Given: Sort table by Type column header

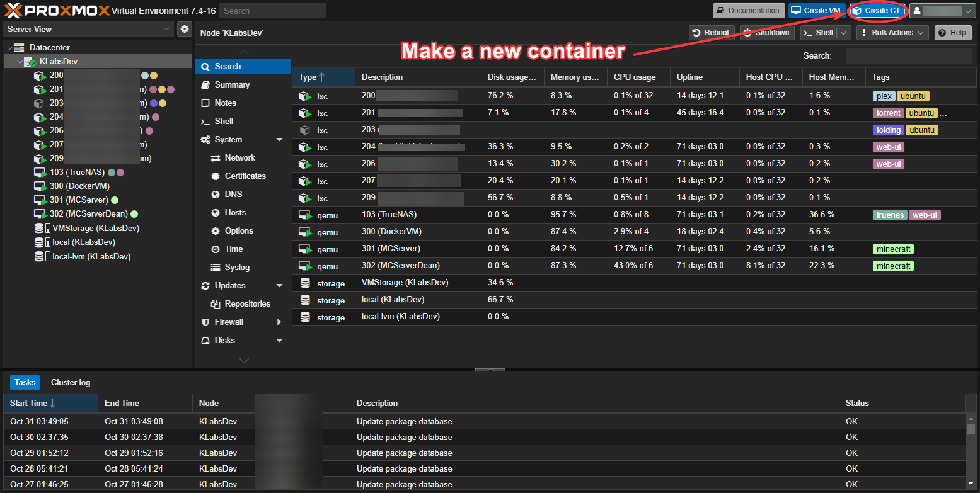Looking at the screenshot, I should tap(323, 77).
